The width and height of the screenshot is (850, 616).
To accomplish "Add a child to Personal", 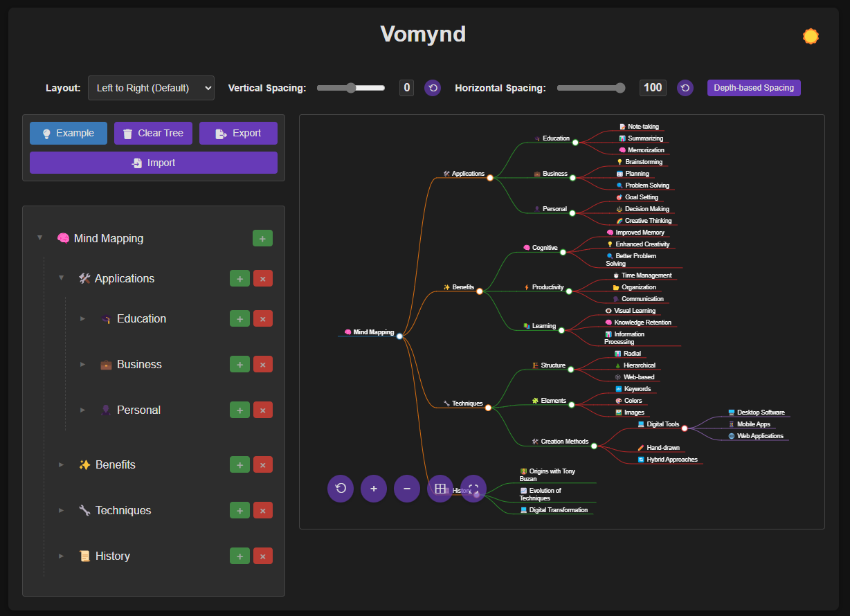I will [239, 410].
